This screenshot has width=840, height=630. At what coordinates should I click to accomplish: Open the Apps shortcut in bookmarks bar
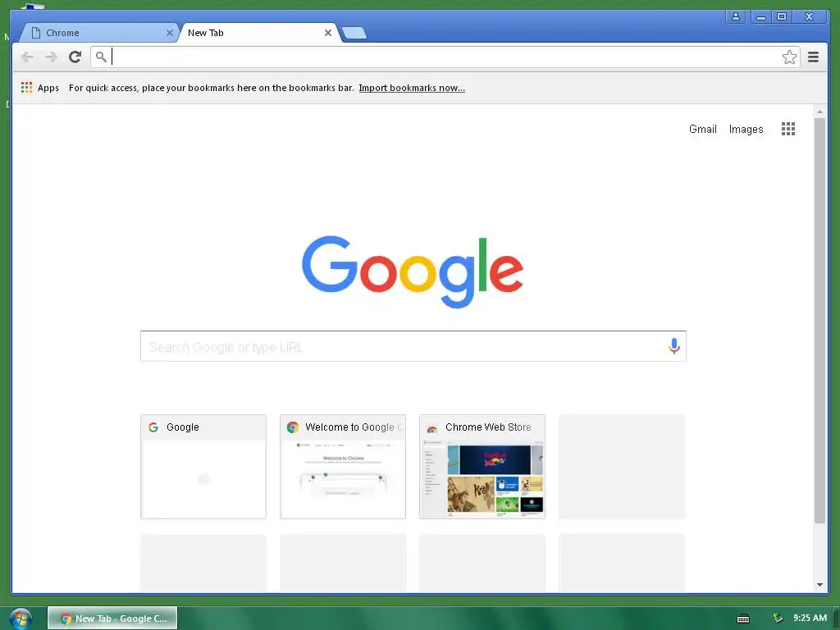point(40,88)
